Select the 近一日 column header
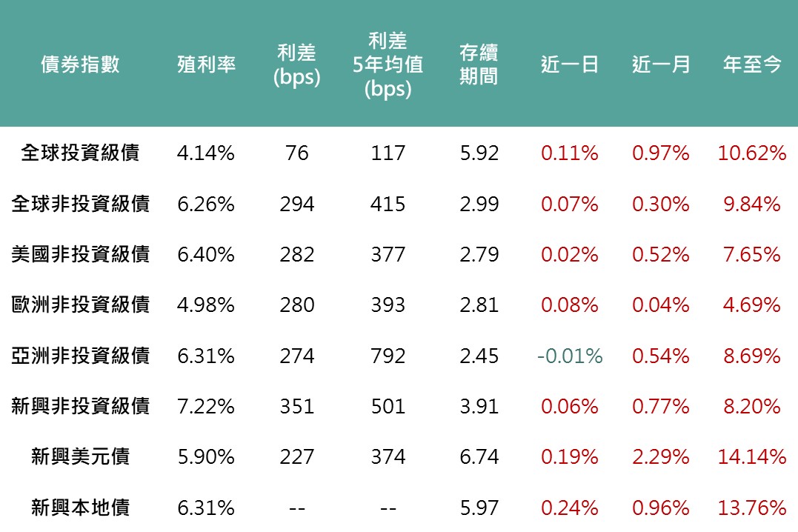This screenshot has height=532, width=798. (569, 64)
